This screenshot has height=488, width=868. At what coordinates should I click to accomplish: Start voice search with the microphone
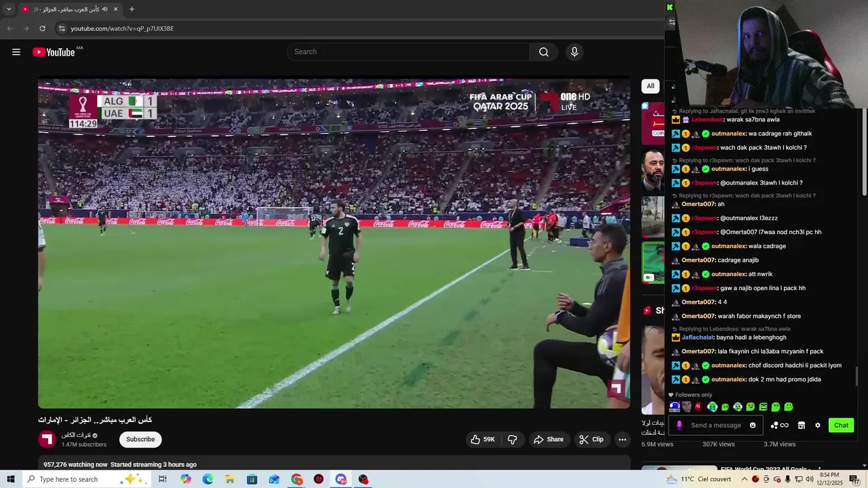574,52
